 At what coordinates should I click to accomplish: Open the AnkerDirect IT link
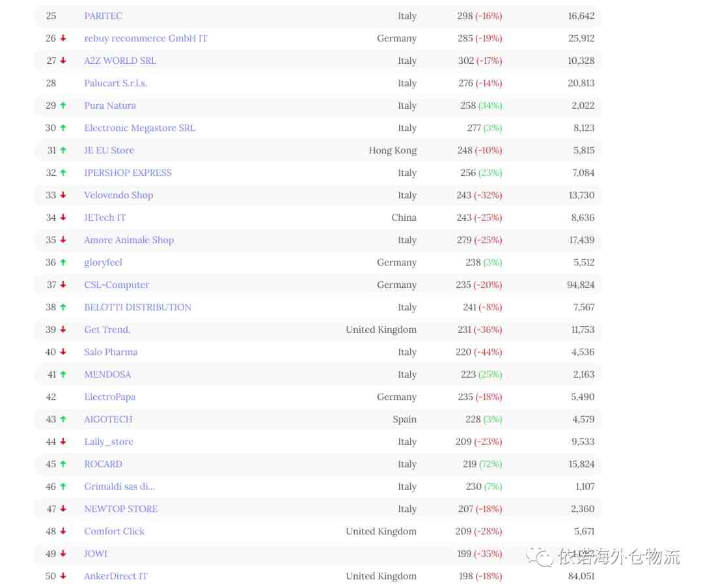(x=116, y=577)
